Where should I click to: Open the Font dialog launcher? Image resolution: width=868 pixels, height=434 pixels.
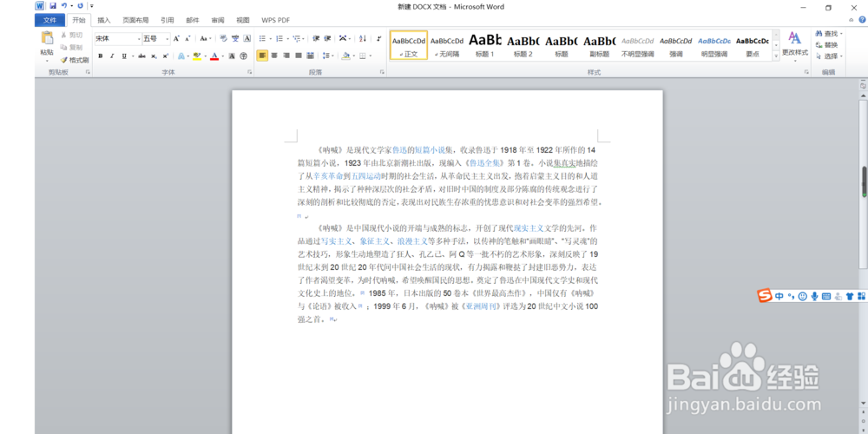(x=250, y=72)
